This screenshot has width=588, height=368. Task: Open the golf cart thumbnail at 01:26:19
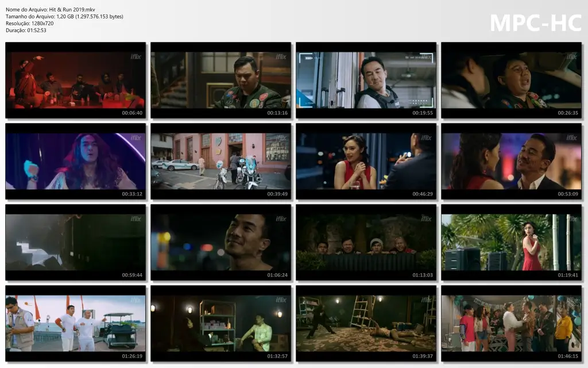pyautogui.click(x=75, y=323)
